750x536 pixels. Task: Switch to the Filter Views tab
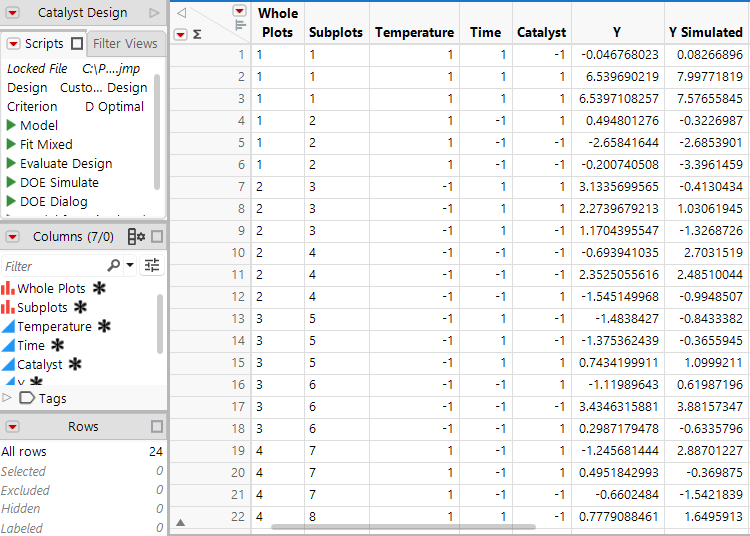pos(125,44)
